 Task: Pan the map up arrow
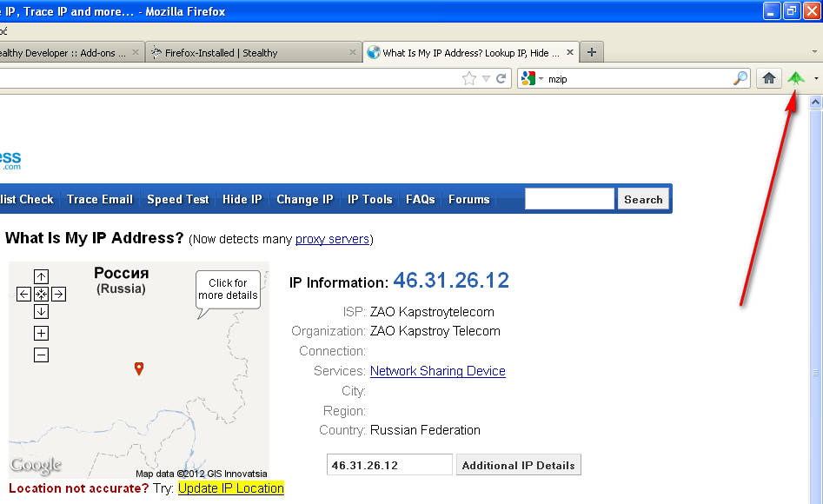pyautogui.click(x=41, y=276)
